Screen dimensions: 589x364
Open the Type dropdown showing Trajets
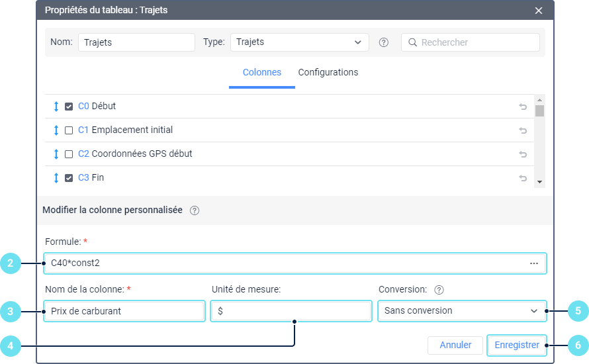click(x=299, y=42)
